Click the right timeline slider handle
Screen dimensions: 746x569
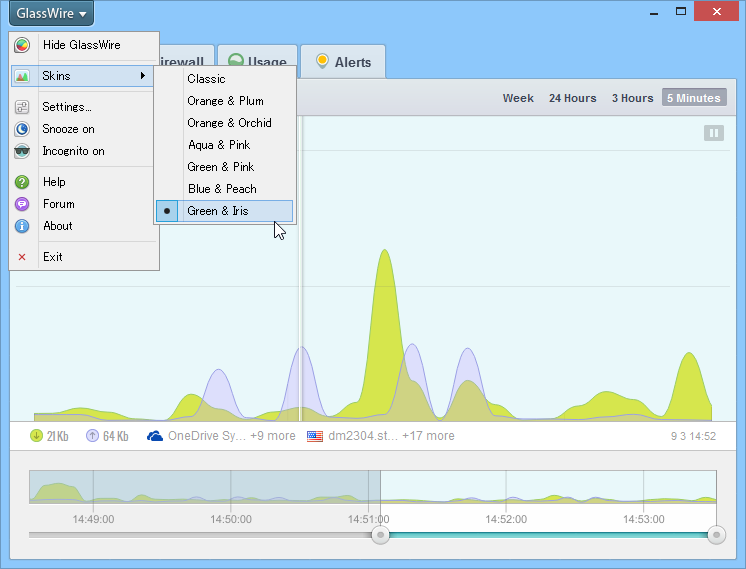(717, 535)
